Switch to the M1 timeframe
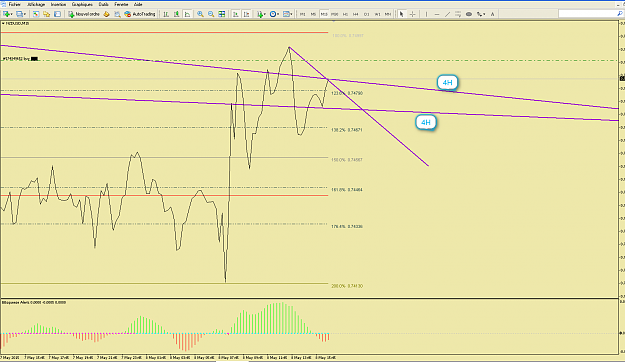The width and height of the screenshot is (625, 362). 303,14
